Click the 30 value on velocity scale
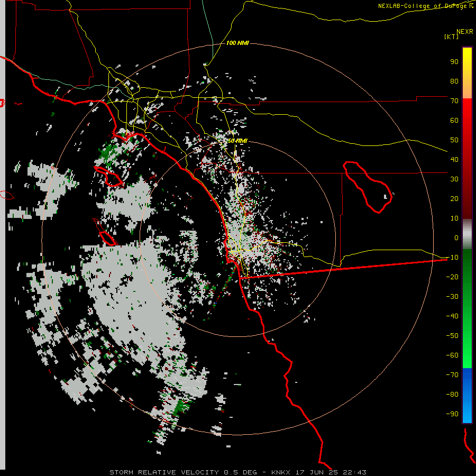The width and height of the screenshot is (476, 476). pyautogui.click(x=454, y=179)
